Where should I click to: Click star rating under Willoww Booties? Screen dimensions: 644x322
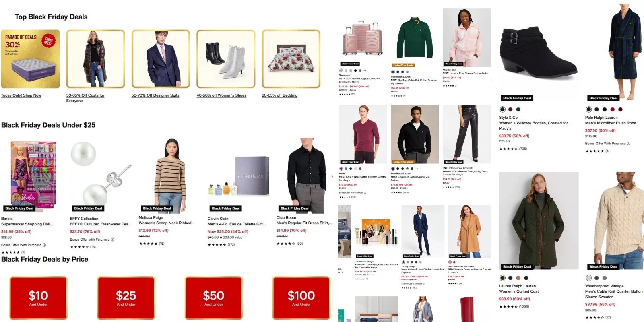pos(508,149)
